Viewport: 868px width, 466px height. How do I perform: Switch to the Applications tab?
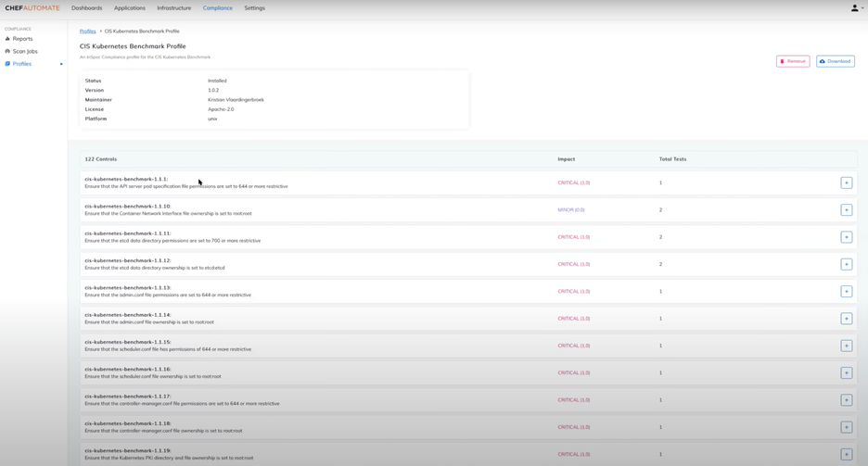[x=130, y=8]
